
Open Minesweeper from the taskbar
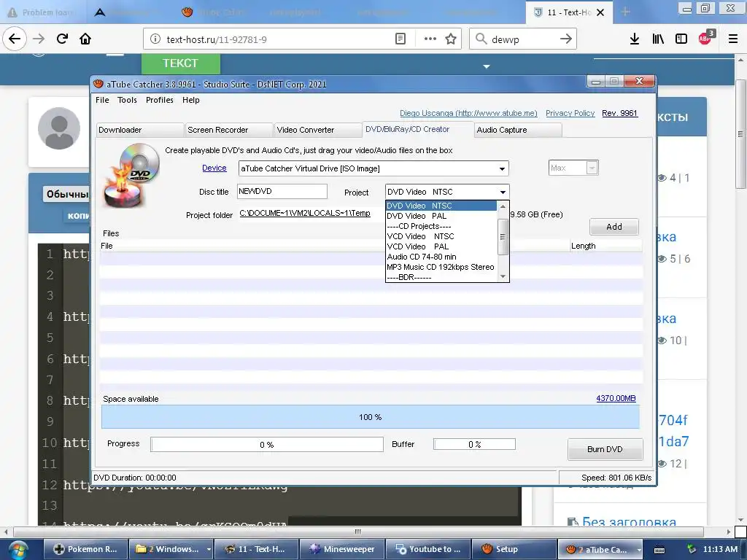pyautogui.click(x=341, y=549)
